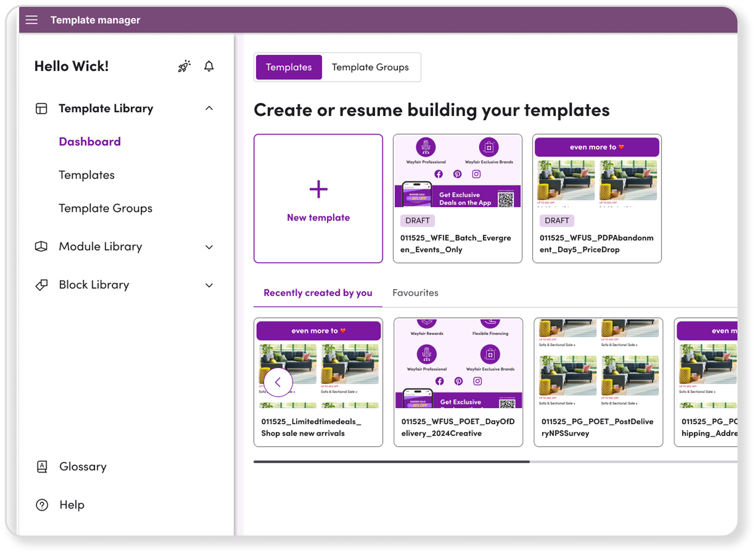Click the Glossary book icon
Screen dimensions: 756x554
(x=42, y=467)
